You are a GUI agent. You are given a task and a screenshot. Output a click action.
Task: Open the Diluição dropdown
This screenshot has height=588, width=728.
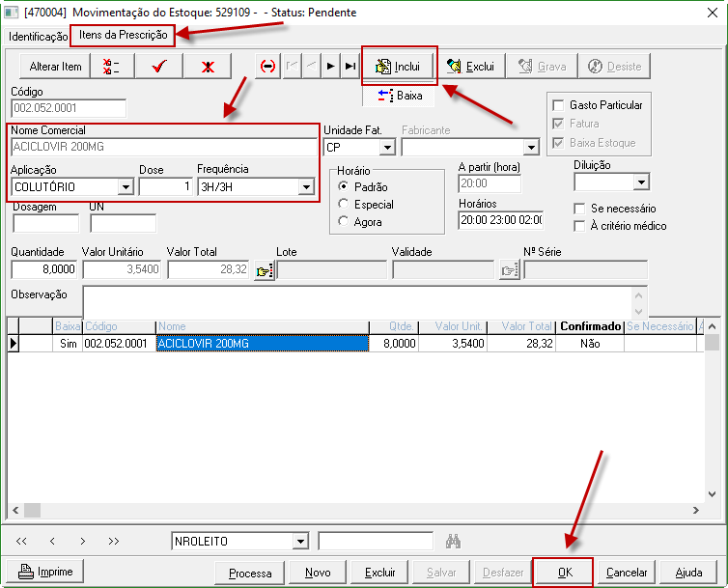642,182
